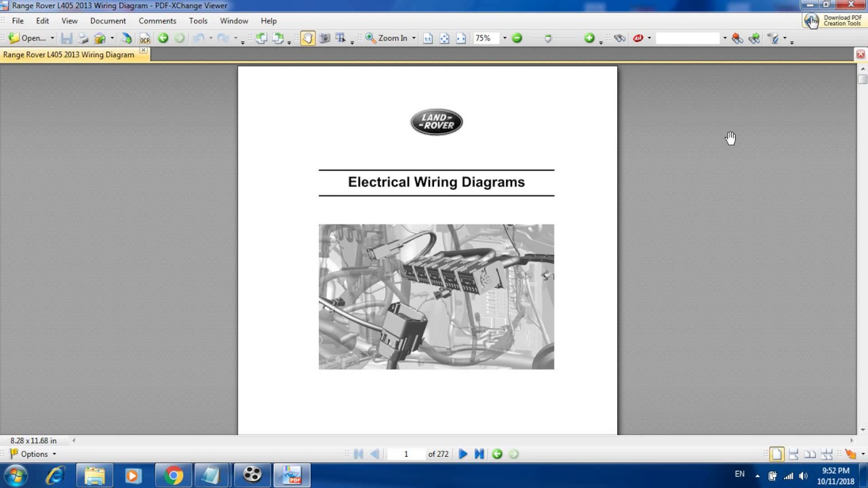Select Single Page layout mode
The width and height of the screenshot is (868, 488).
pos(776,454)
